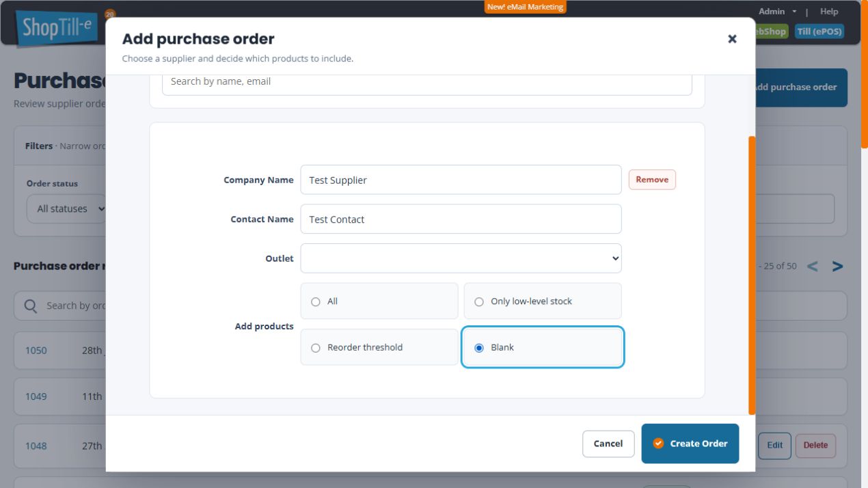Cancel the purchase order dialog
This screenshot has height=488, width=868.
click(x=608, y=444)
